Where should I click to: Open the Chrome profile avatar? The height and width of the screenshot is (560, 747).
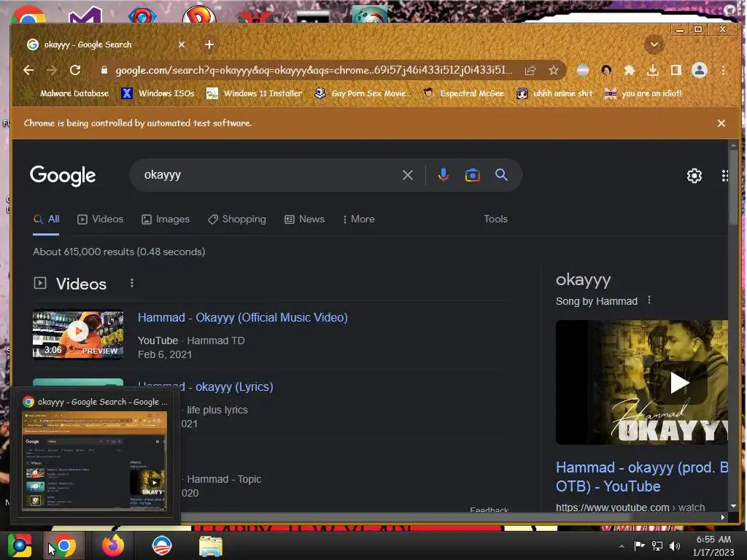pos(699,71)
